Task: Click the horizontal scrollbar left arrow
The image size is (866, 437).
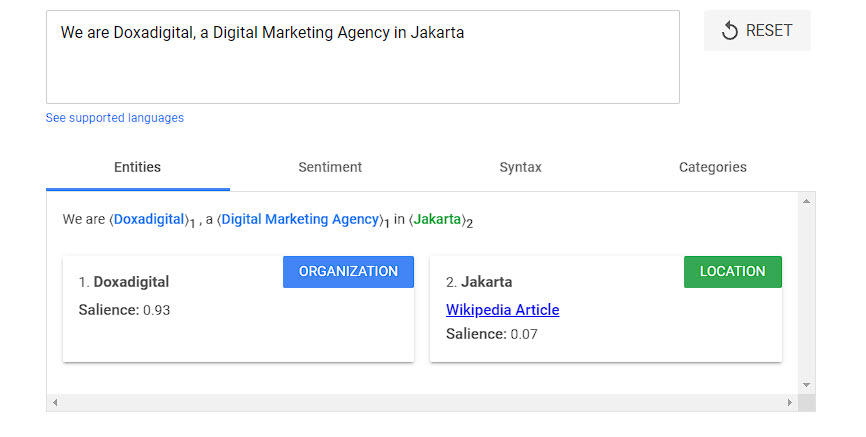Action: [55, 403]
